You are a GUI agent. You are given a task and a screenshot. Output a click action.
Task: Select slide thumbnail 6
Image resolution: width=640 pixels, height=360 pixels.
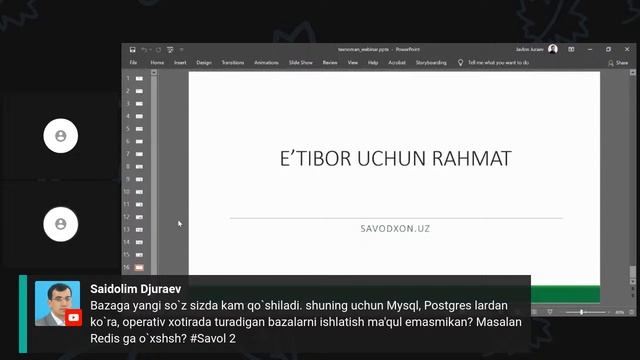(139, 142)
